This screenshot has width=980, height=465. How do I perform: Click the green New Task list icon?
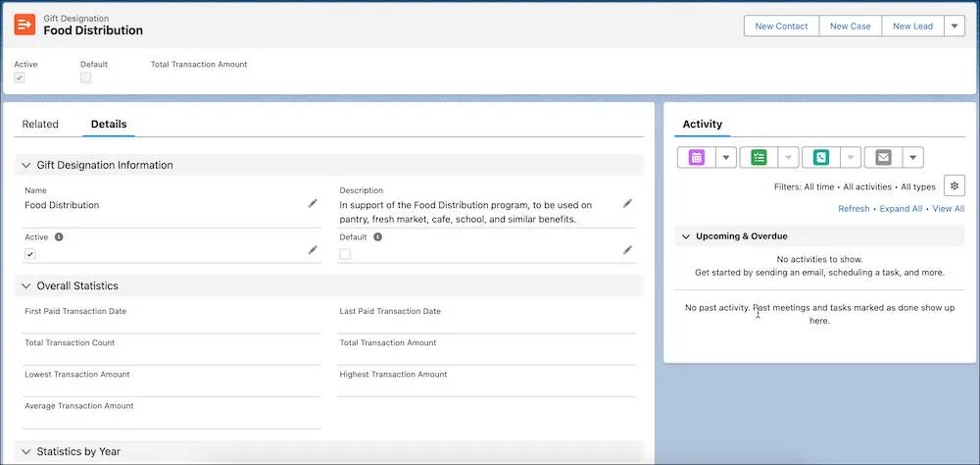click(x=759, y=158)
